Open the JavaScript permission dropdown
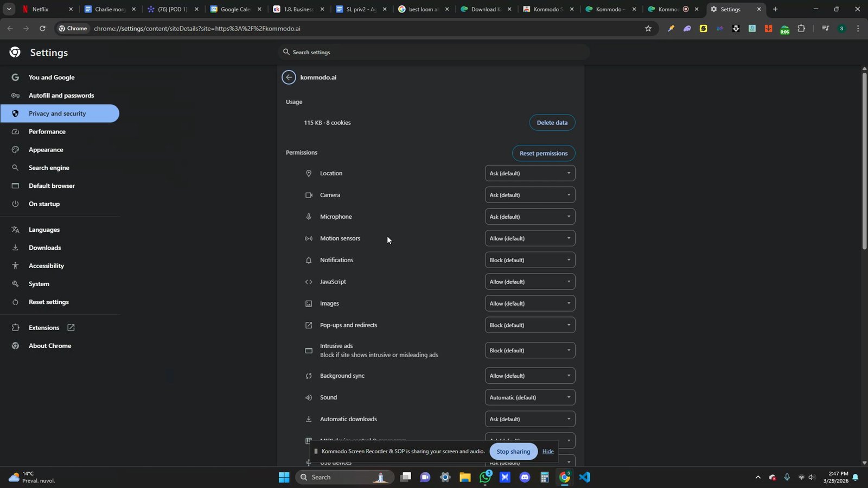The image size is (868, 488). [530, 282]
